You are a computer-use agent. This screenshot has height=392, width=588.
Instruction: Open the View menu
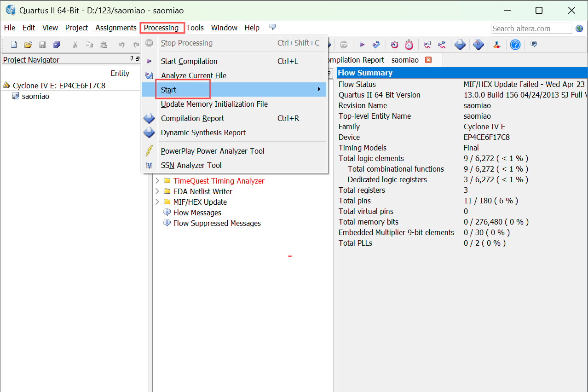click(x=50, y=28)
